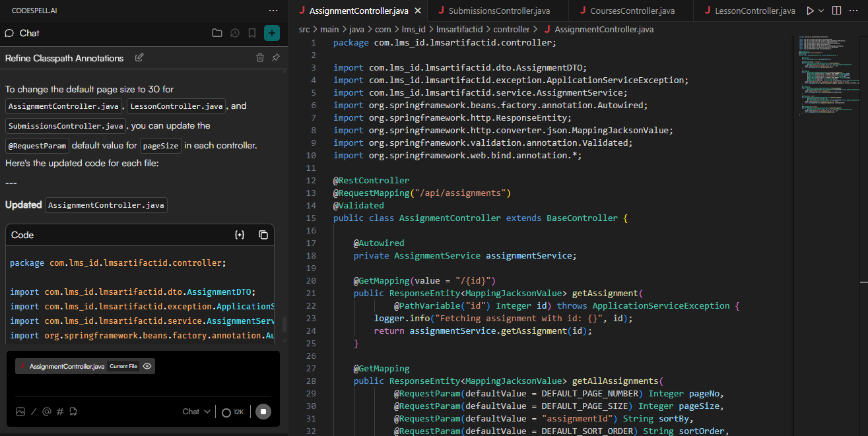The height and width of the screenshot is (436, 868).
Task: Click getAllAssignments method name in editor
Action: tap(615, 381)
